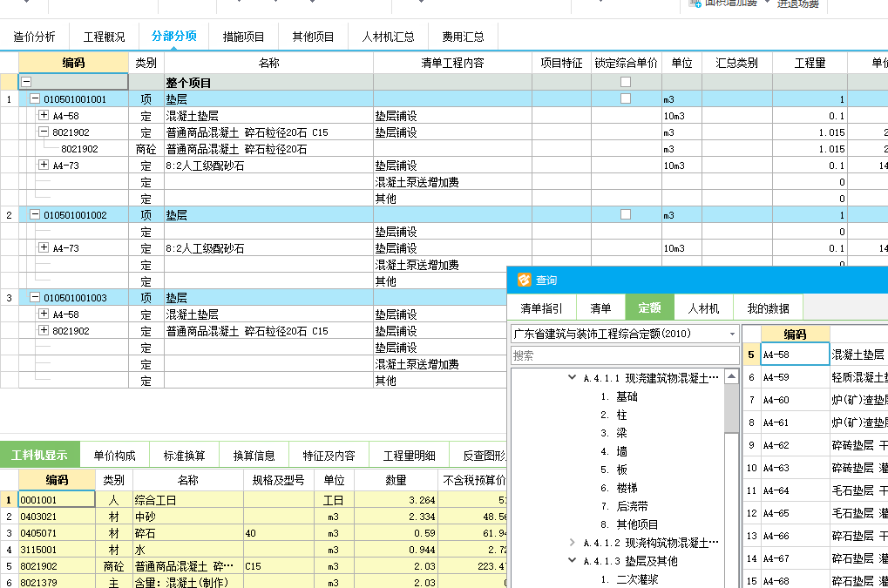Screen dimensions: 888x588
Task: Switch to 工料机显示 bottom tab
Action: click(x=39, y=455)
